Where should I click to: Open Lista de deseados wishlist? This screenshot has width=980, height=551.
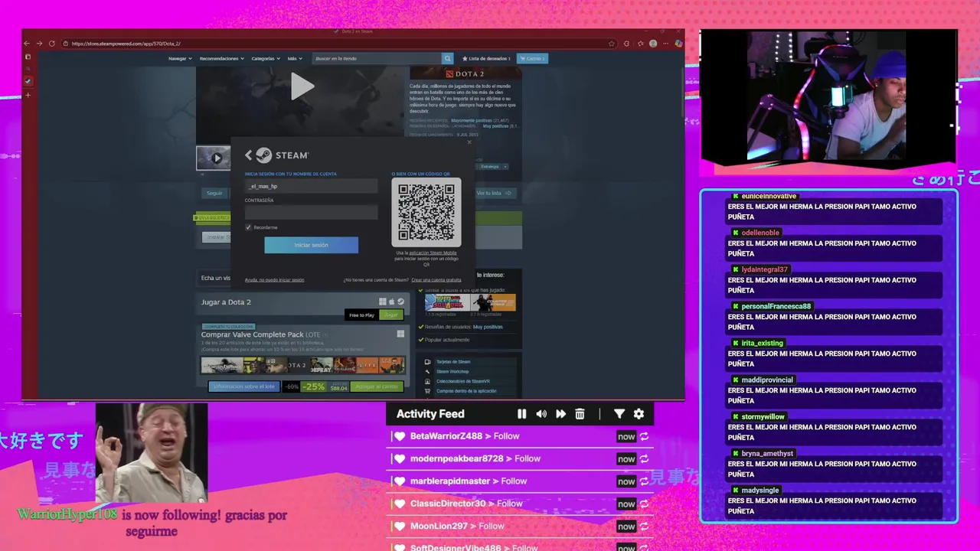coord(486,58)
